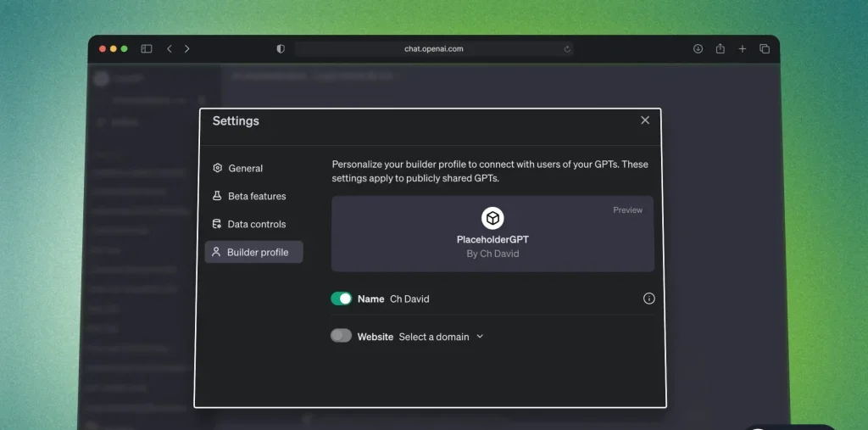Enable the Website toggle
This screenshot has width=868, height=430.
[341, 336]
